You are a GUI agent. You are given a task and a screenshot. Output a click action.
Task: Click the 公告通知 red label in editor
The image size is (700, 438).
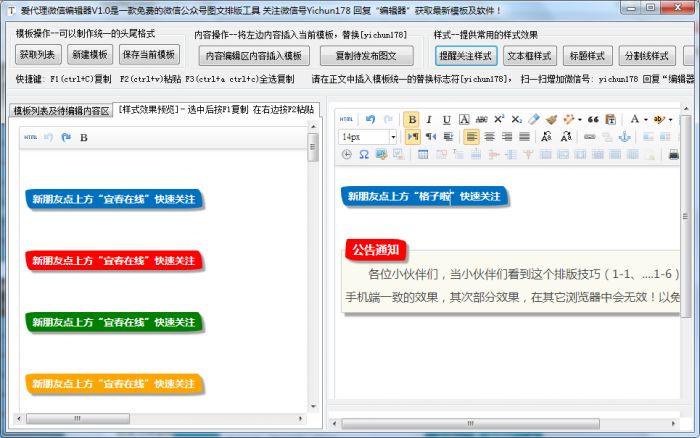(375, 250)
